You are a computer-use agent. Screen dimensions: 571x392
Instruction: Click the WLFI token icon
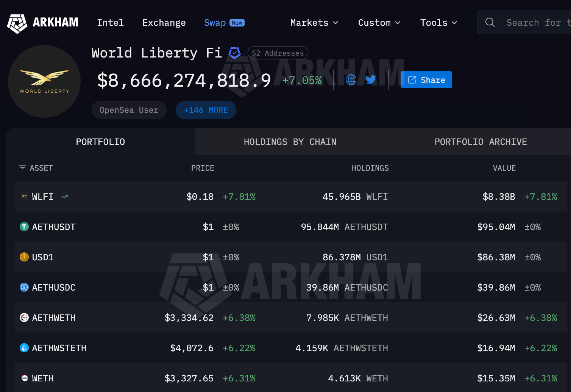[x=24, y=196]
